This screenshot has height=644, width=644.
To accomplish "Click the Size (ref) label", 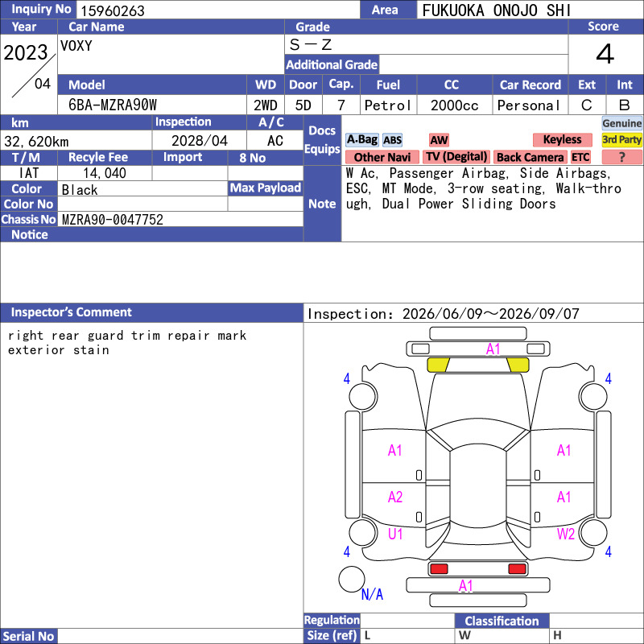I will pos(332,636).
